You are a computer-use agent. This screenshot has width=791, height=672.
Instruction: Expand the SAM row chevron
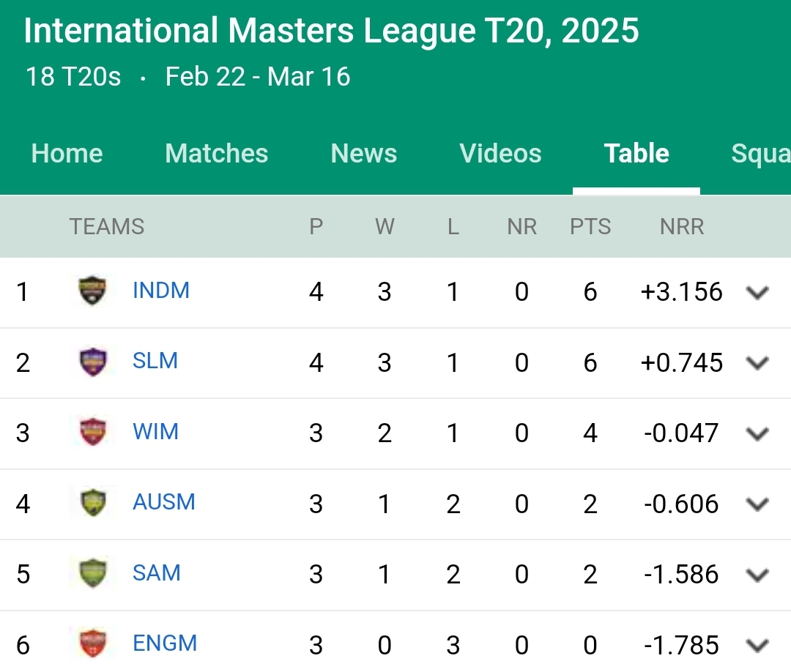[757, 575]
